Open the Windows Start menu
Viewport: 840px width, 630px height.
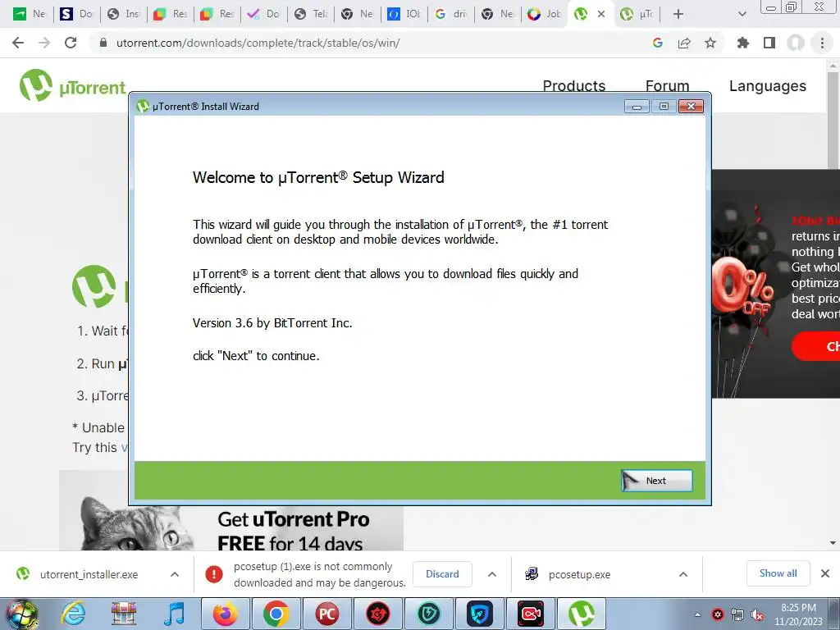click(x=21, y=614)
